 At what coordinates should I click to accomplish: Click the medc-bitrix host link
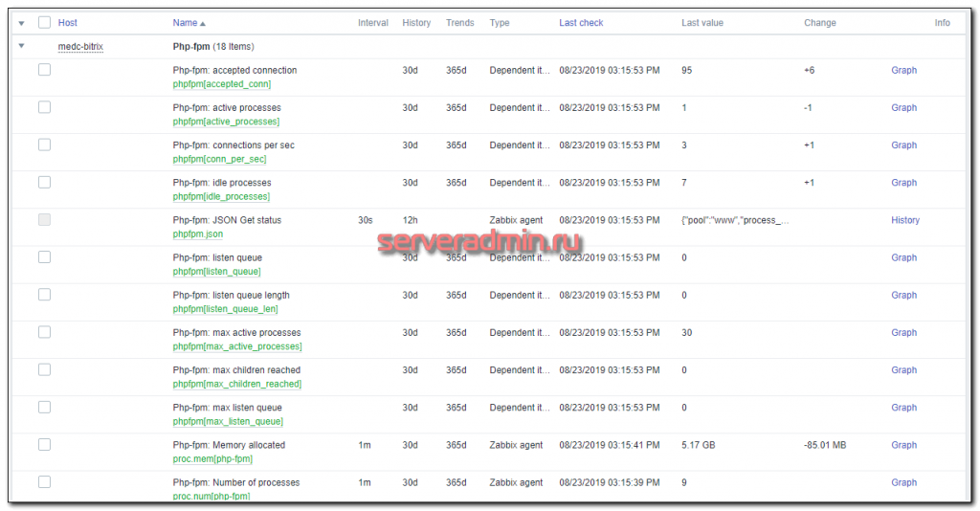[80, 46]
